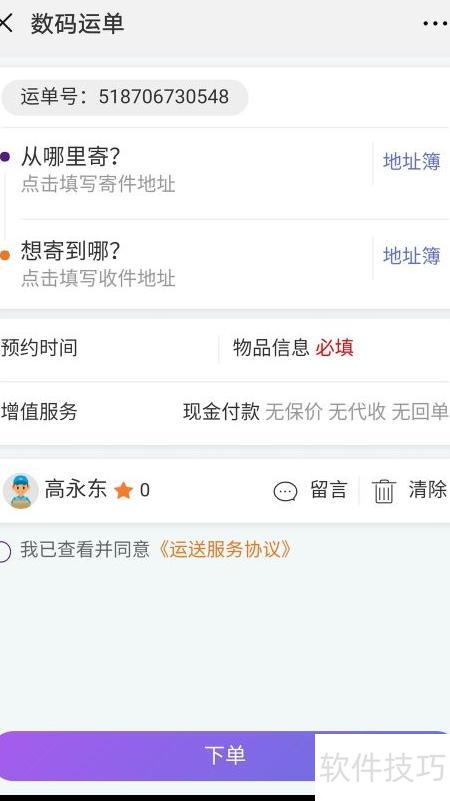
Task: Tap the orange recipient location dot
Action: (5, 255)
